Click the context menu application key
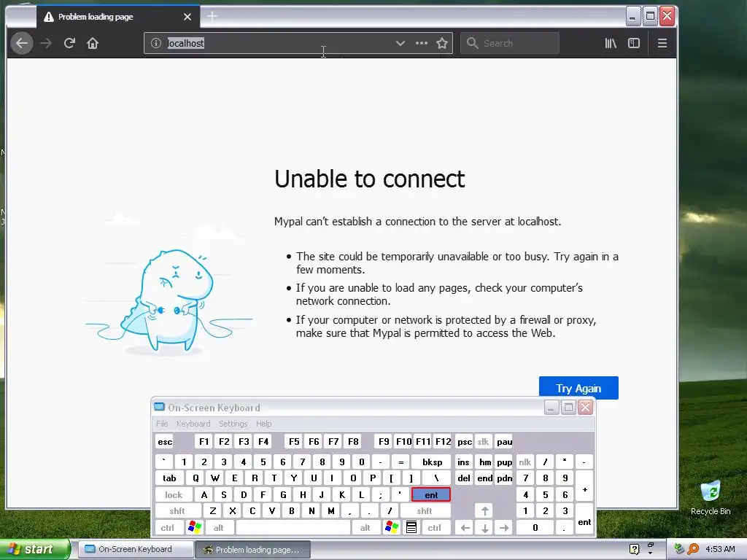Image resolution: width=747 pixels, height=560 pixels. pos(411,528)
